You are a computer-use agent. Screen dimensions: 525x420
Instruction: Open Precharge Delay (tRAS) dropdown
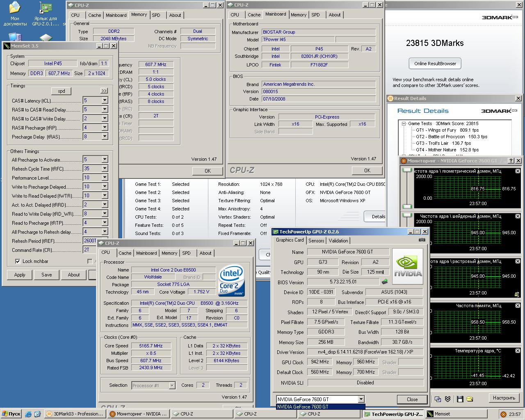(105, 137)
